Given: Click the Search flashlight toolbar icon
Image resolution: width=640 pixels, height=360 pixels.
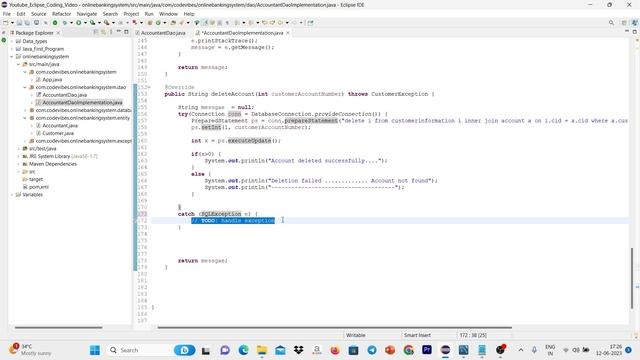Looking at the screenshot, I should click(x=182, y=23).
